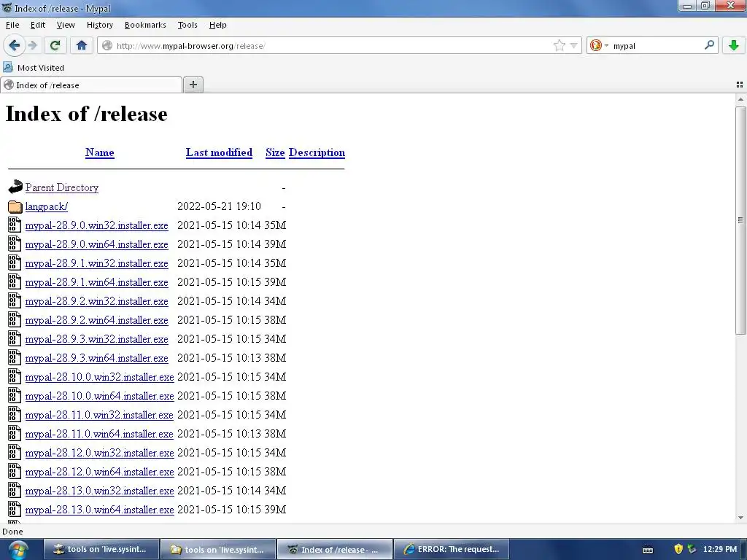Screen dimensions: 747x560
Task: Click file icon beside mypal-28.9.0.win32 installer
Action: pos(15,225)
